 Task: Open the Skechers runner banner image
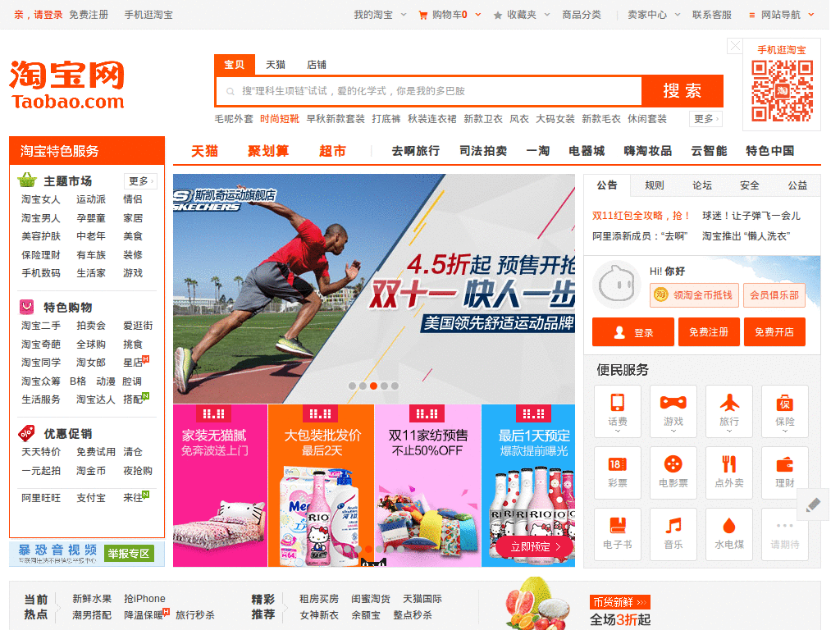click(374, 289)
